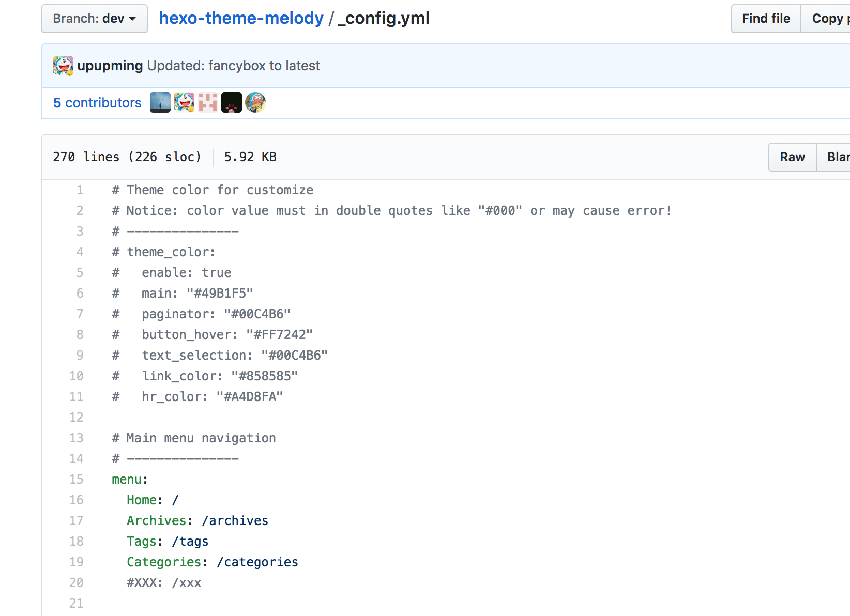Click the '5.92 KB' file size text

tap(250, 157)
